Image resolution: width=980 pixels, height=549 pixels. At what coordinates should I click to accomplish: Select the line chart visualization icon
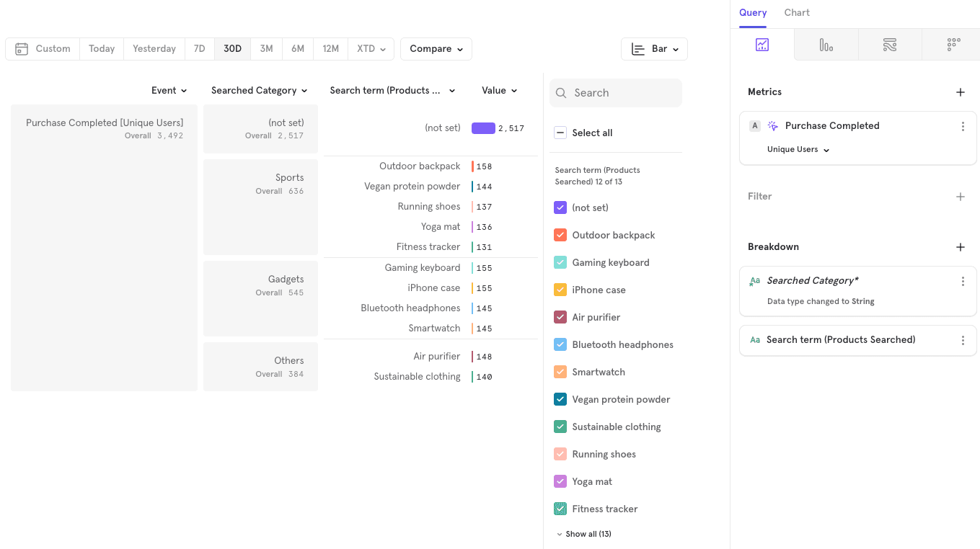point(762,44)
